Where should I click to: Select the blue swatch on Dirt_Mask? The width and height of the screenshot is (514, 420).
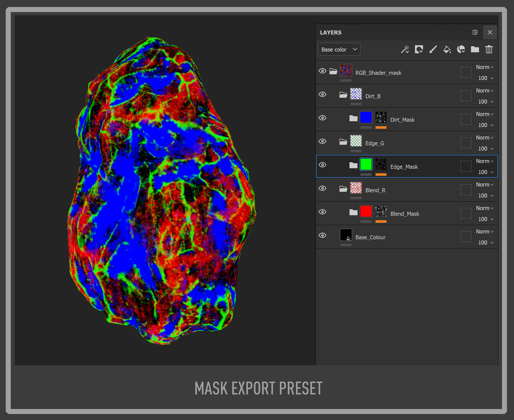click(x=366, y=117)
